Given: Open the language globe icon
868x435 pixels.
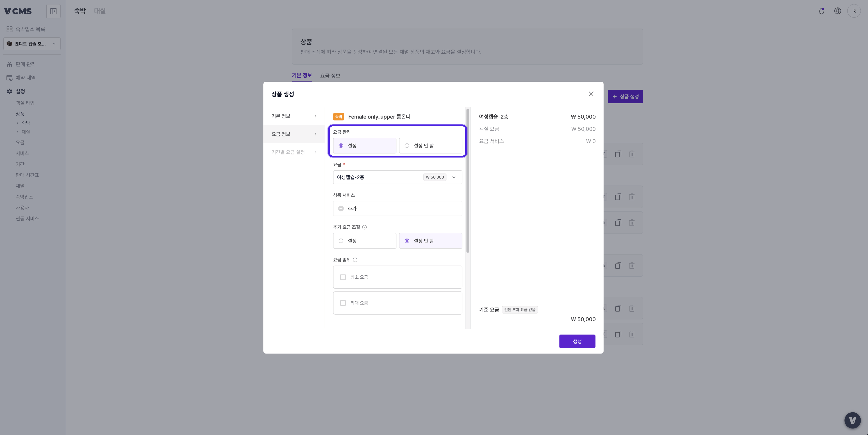Looking at the screenshot, I should click(837, 11).
